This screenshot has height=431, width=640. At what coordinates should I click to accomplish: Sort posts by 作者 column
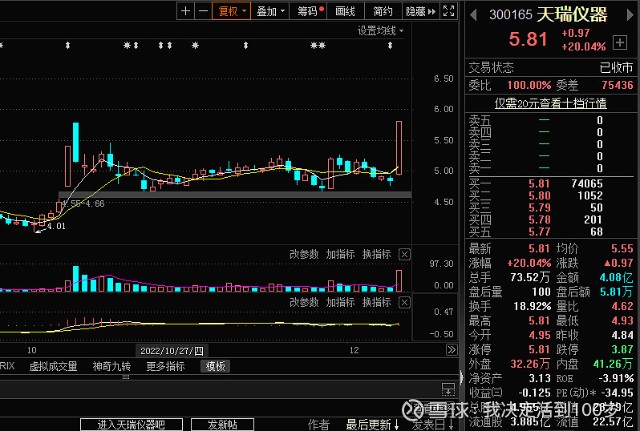click(x=318, y=424)
